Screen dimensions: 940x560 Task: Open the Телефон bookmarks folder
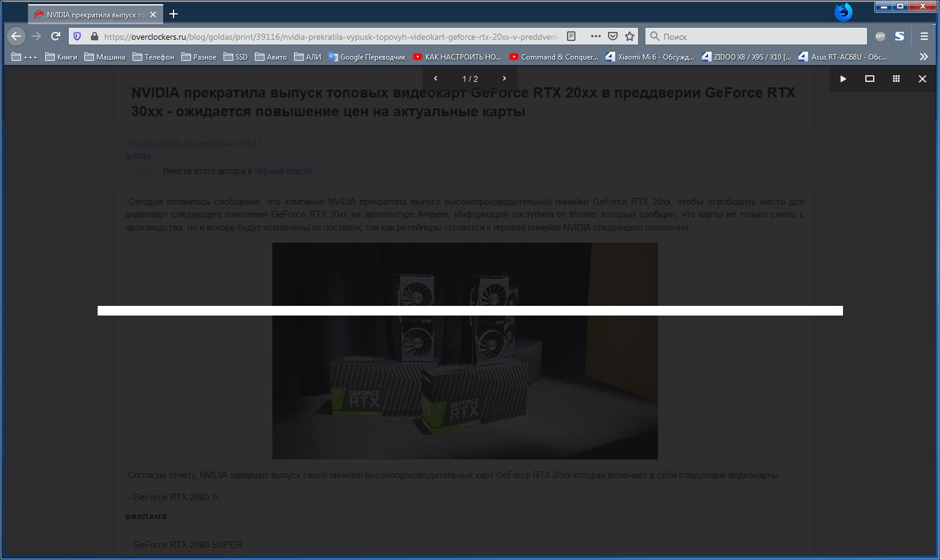point(153,57)
